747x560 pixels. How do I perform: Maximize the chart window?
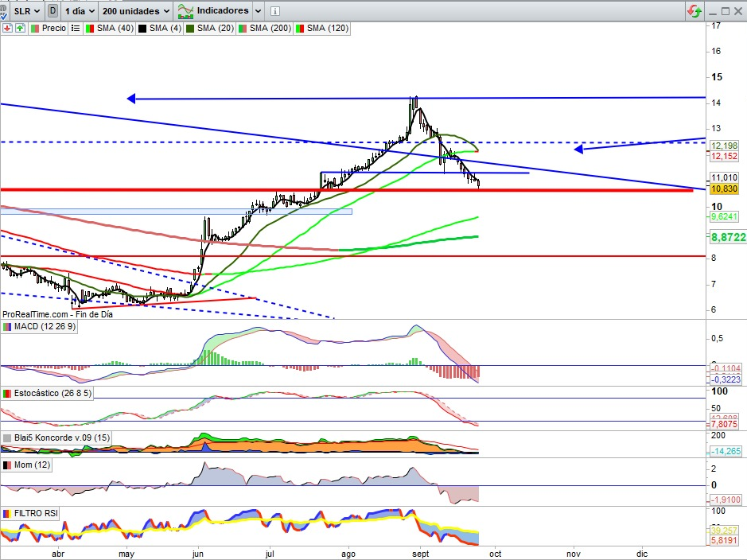click(x=726, y=11)
